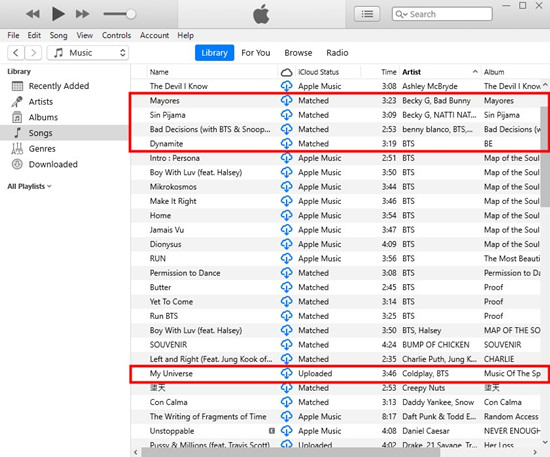Click cloud download icon for SOUVENIR

pyautogui.click(x=287, y=345)
